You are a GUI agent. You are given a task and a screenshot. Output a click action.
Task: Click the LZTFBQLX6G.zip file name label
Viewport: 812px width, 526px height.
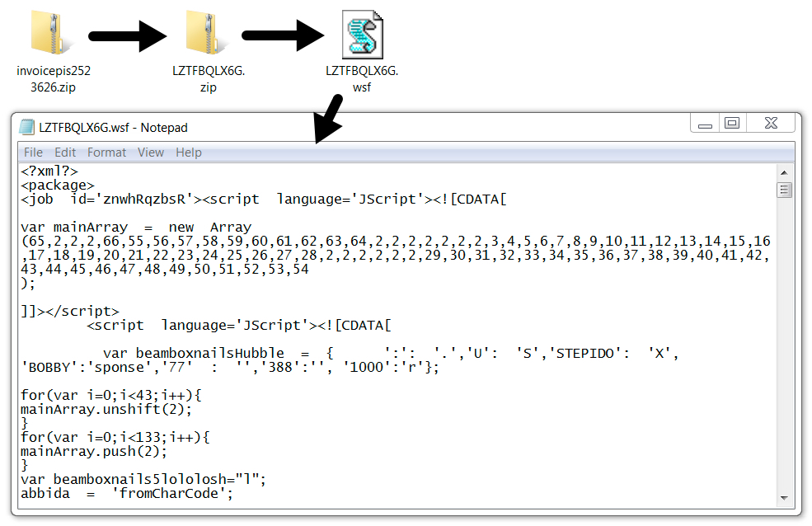coord(209,78)
